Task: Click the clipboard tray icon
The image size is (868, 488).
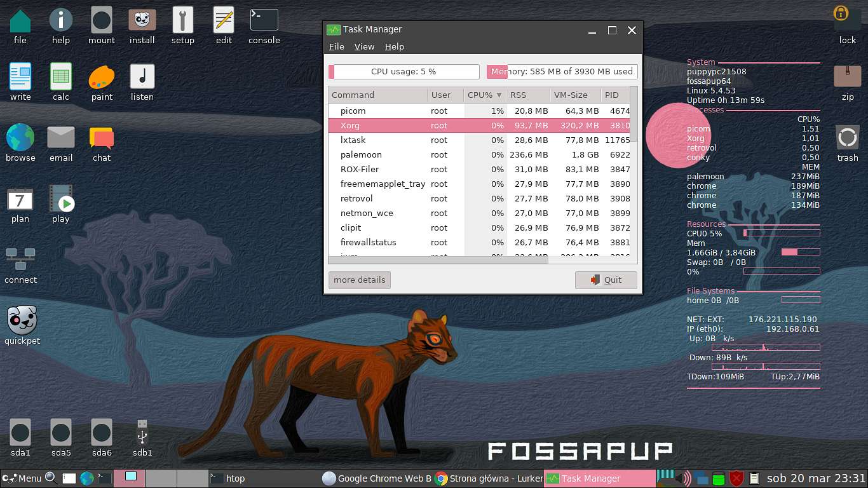Action: tap(754, 478)
